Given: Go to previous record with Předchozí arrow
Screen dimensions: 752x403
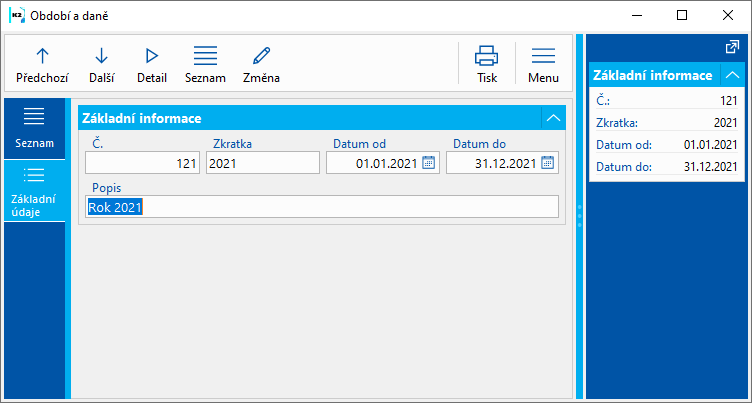Looking at the screenshot, I should click(42, 63).
